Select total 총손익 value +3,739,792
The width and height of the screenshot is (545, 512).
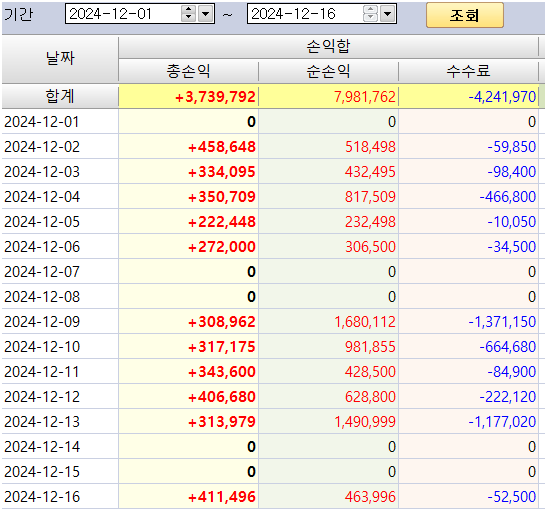(215, 97)
